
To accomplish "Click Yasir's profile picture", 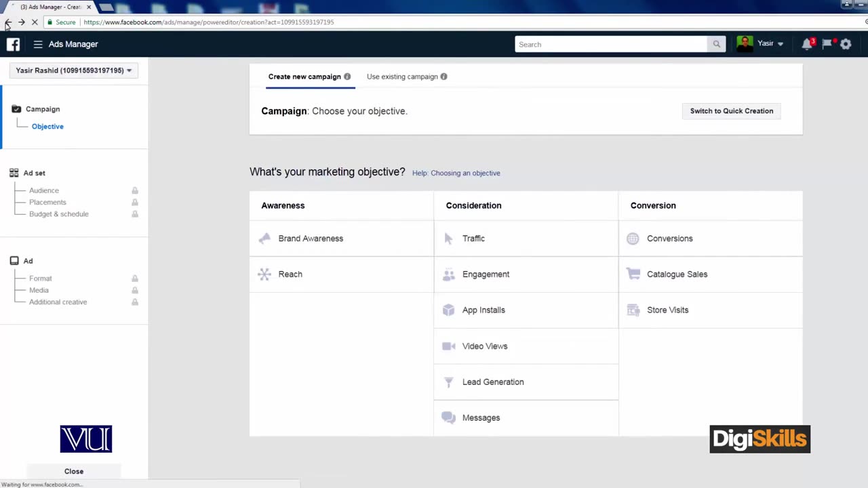I will (745, 44).
